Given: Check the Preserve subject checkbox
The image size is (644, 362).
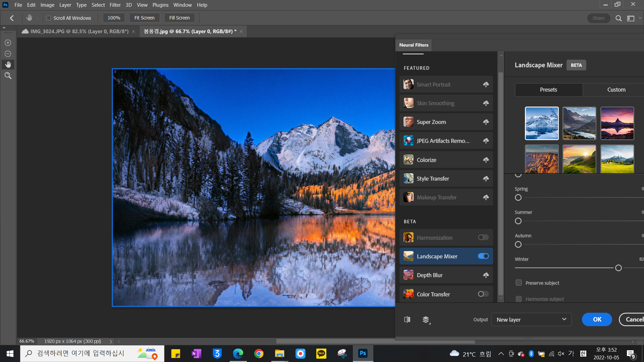Looking at the screenshot, I should (x=519, y=283).
